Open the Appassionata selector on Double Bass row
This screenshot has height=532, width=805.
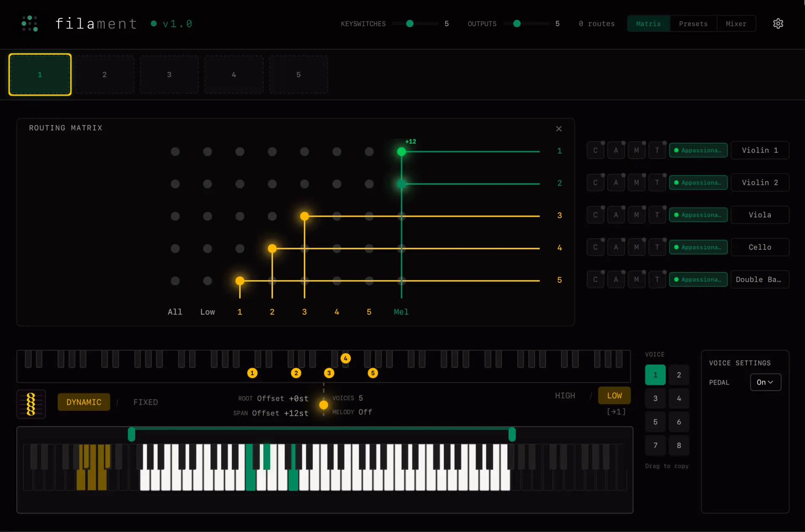(x=698, y=279)
